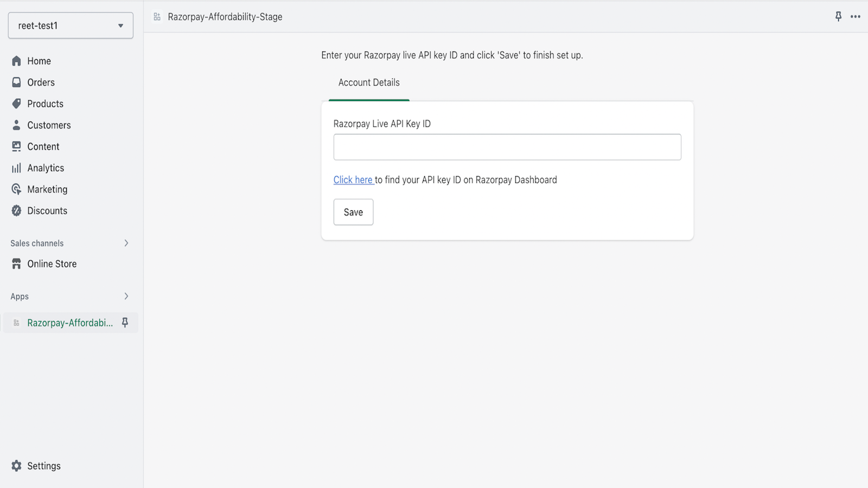
Task: Unpin the Razorpay app from the sidebar
Action: pos(125,322)
